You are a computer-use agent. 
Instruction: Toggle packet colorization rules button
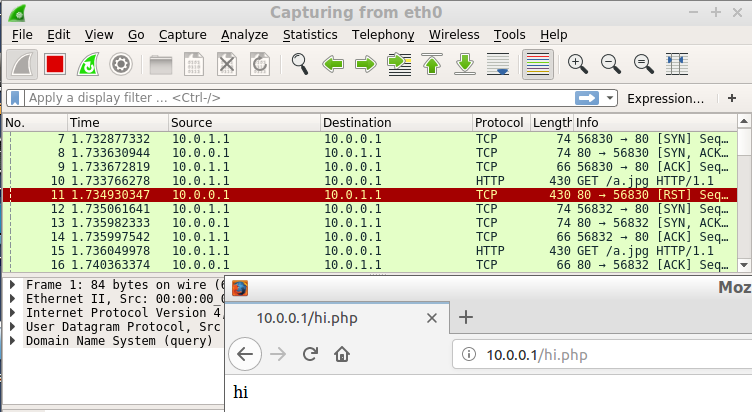point(538,65)
